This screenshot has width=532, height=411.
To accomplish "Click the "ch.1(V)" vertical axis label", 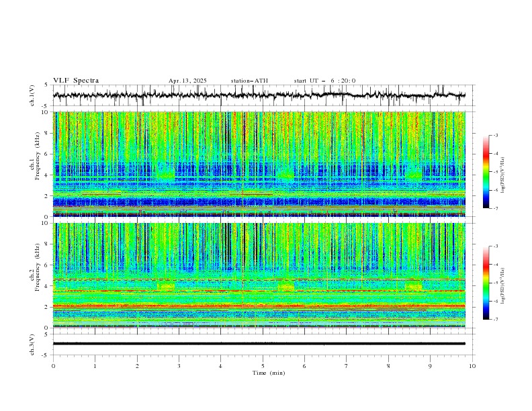I will pos(32,95).
